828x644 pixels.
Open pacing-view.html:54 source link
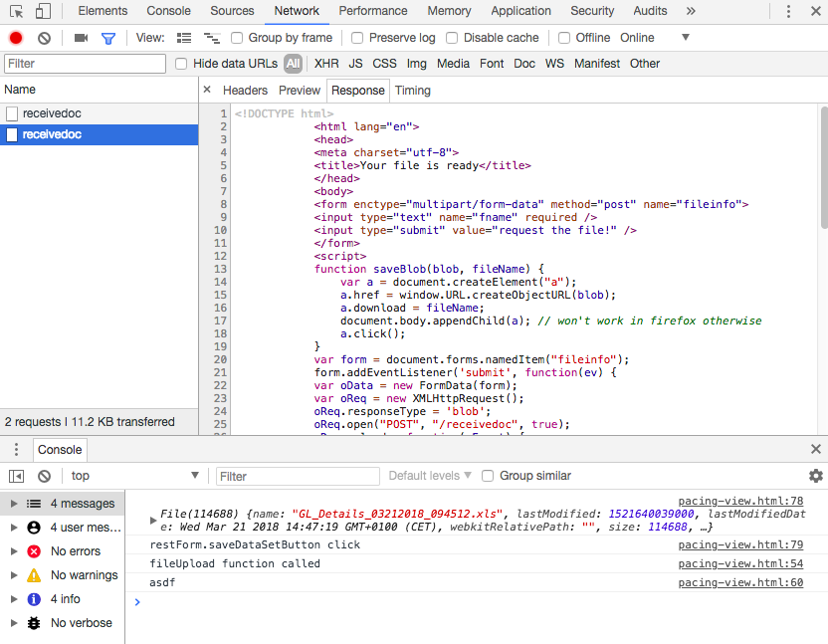[x=740, y=563]
